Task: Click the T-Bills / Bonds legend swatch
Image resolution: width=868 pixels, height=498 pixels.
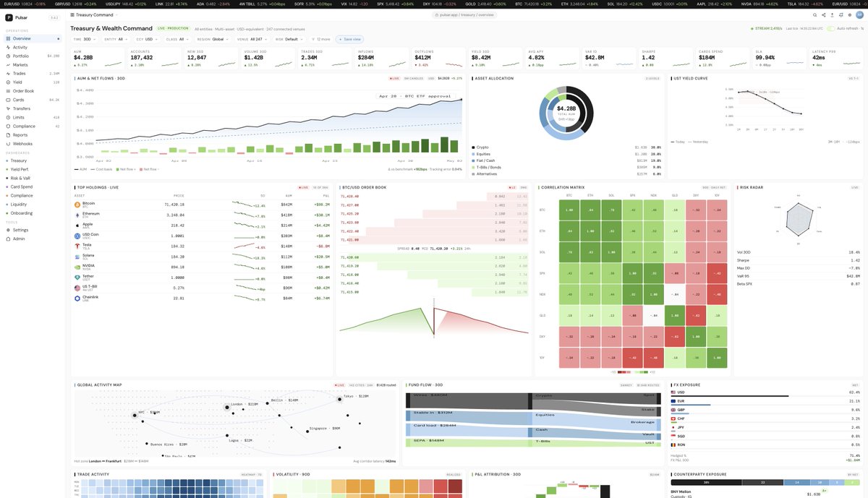Action: 474,167
